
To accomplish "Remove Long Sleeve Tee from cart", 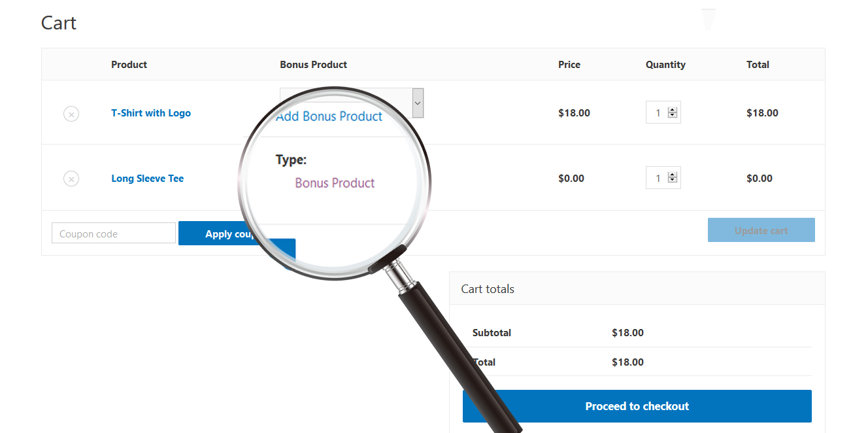I will 71,179.
